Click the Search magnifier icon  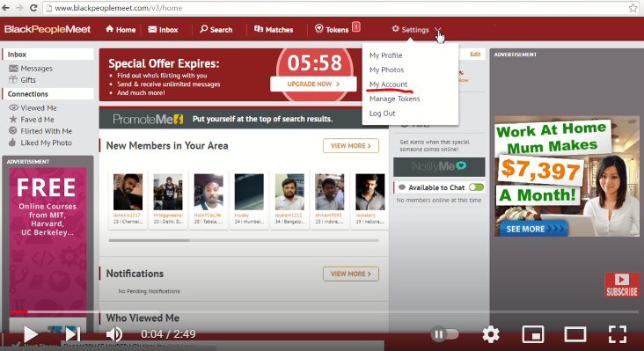pyautogui.click(x=204, y=29)
